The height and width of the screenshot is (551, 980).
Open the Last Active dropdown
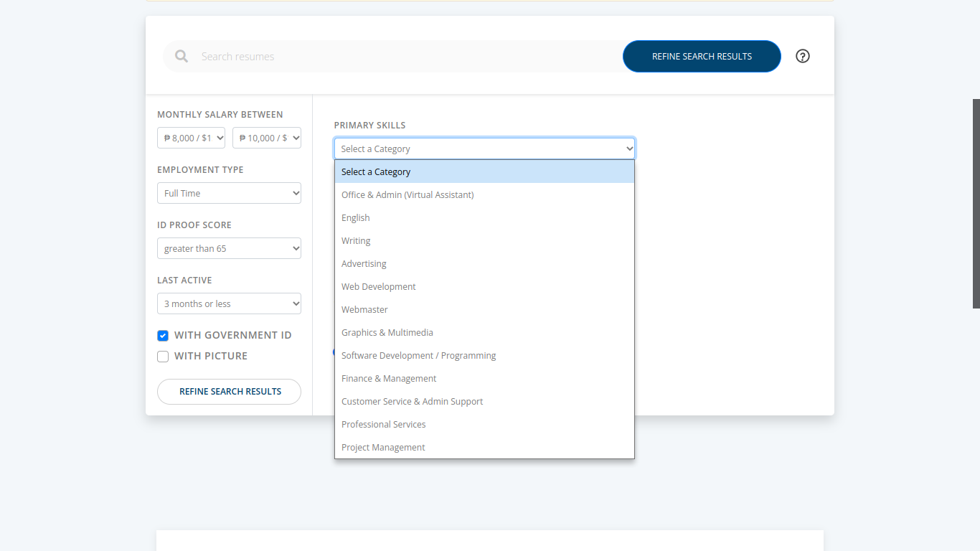229,303
